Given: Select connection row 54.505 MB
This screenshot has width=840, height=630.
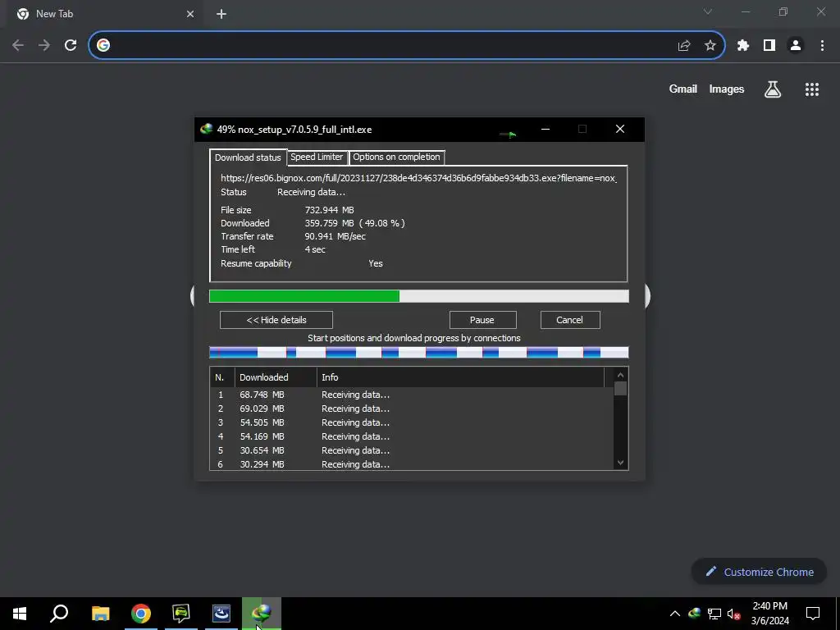Looking at the screenshot, I should click(412, 422).
